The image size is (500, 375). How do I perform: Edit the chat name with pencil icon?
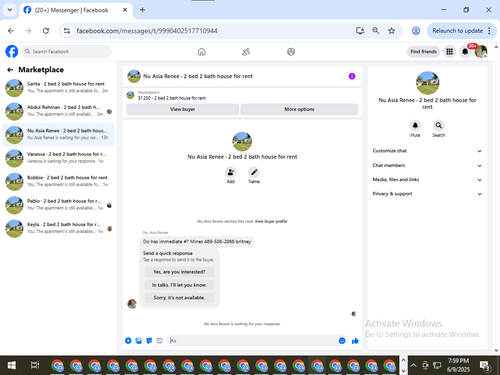[254, 172]
